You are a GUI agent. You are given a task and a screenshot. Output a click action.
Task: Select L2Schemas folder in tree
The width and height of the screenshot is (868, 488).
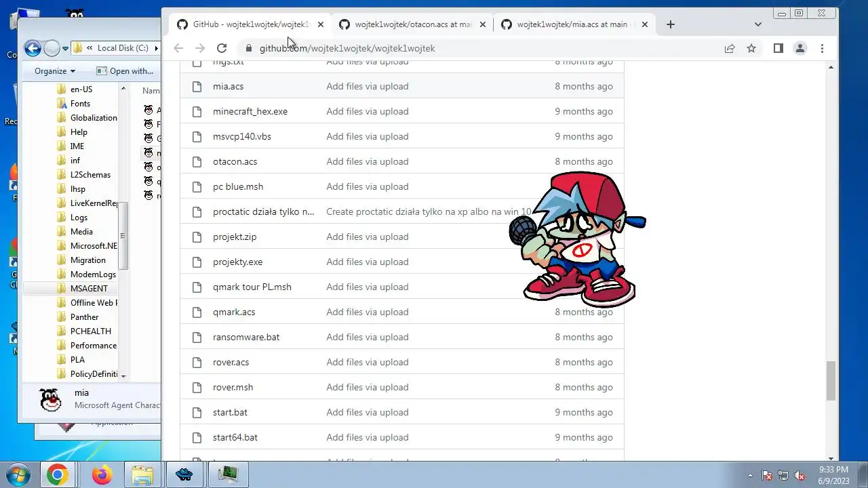tap(90, 174)
